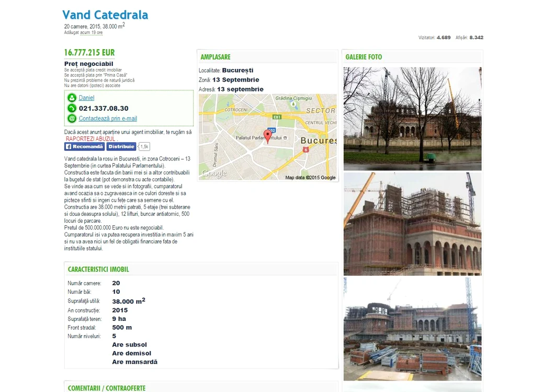Open the third gallery photo with brick pallets
The image size is (554, 392).
click(x=412, y=329)
